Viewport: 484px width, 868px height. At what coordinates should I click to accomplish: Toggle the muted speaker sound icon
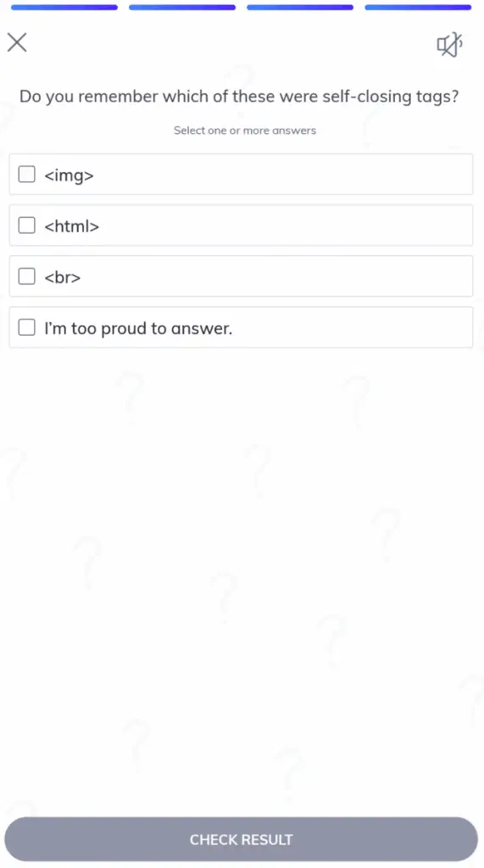pos(449,45)
